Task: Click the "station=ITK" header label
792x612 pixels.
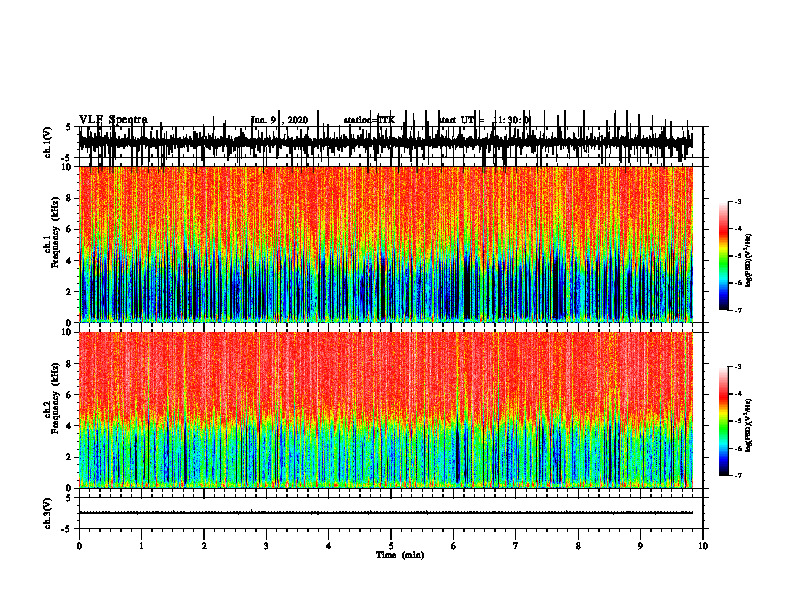Action: [x=369, y=120]
